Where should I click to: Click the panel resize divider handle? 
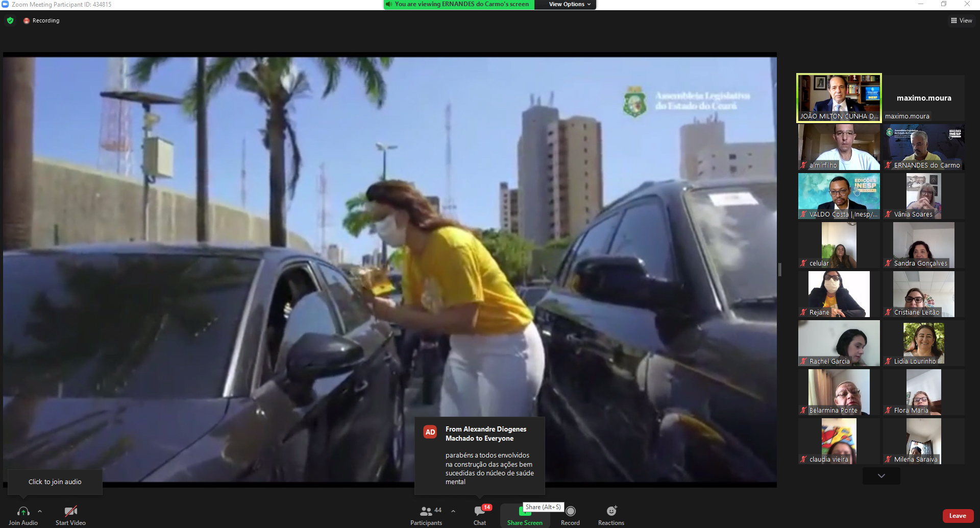coord(780,270)
